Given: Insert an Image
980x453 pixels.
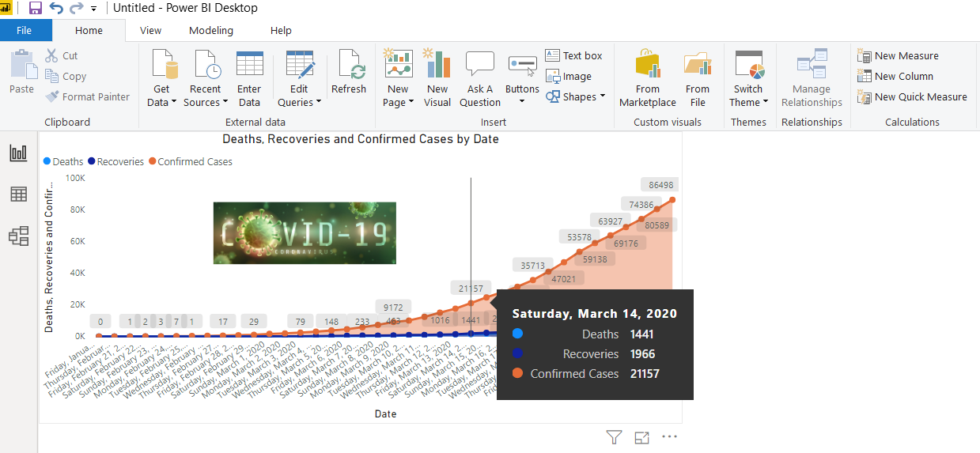Looking at the screenshot, I should [569, 76].
